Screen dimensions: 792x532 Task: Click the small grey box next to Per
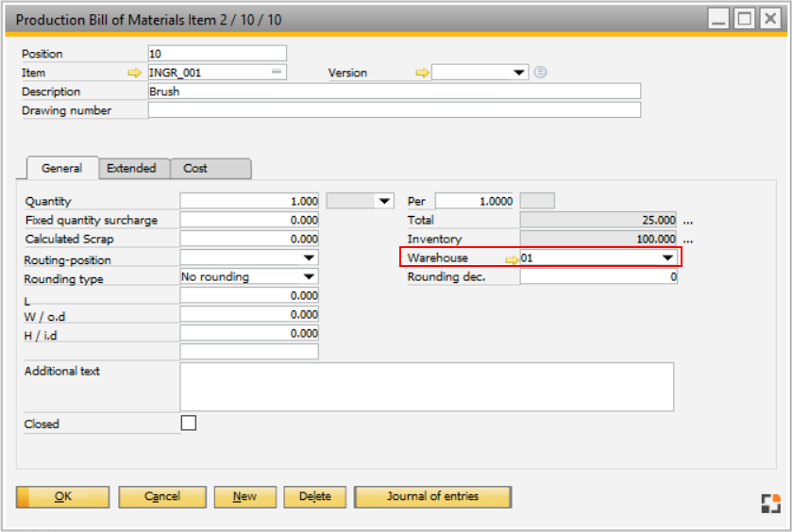537,201
